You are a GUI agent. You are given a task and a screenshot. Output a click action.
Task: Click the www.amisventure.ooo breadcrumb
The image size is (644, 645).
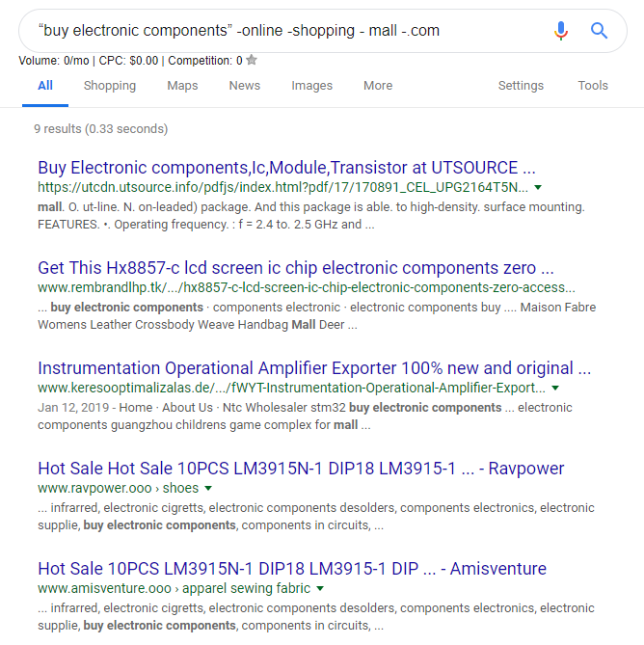[x=174, y=589]
